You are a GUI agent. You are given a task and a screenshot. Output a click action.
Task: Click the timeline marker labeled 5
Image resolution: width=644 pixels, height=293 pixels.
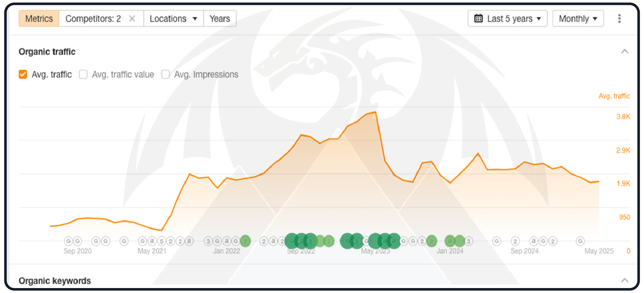[x=161, y=241]
